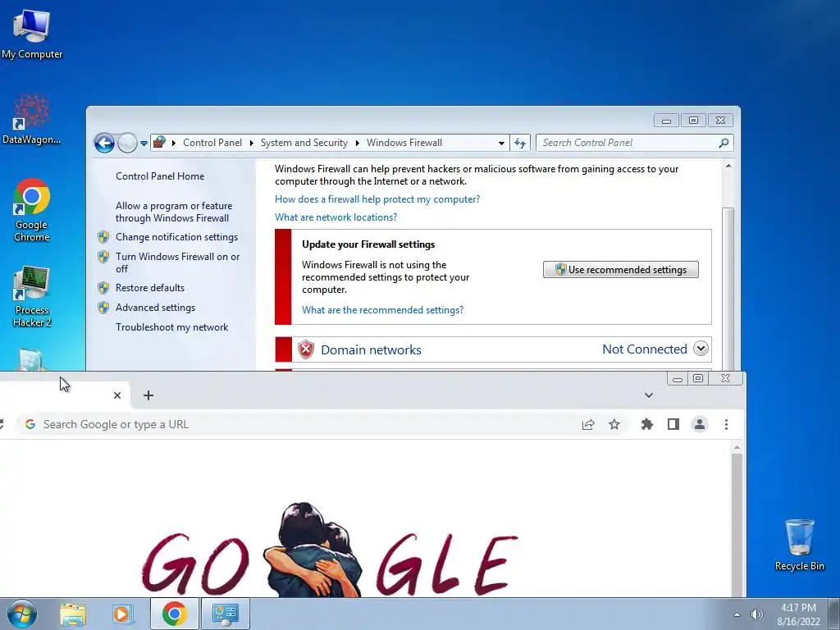Open Advanced settings link
Viewport: 840px width, 630px height.
tap(155, 308)
